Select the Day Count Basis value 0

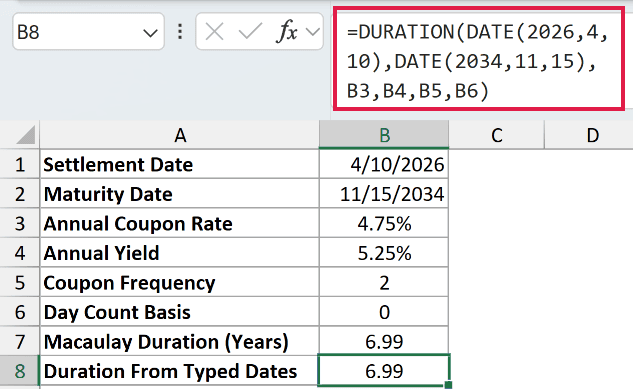point(384,312)
